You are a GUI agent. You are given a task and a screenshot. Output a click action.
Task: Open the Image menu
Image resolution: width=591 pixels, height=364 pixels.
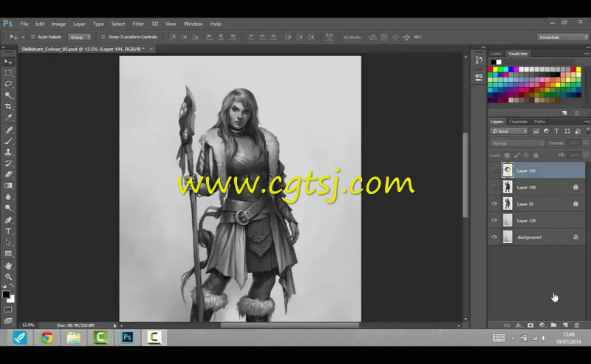(x=58, y=24)
